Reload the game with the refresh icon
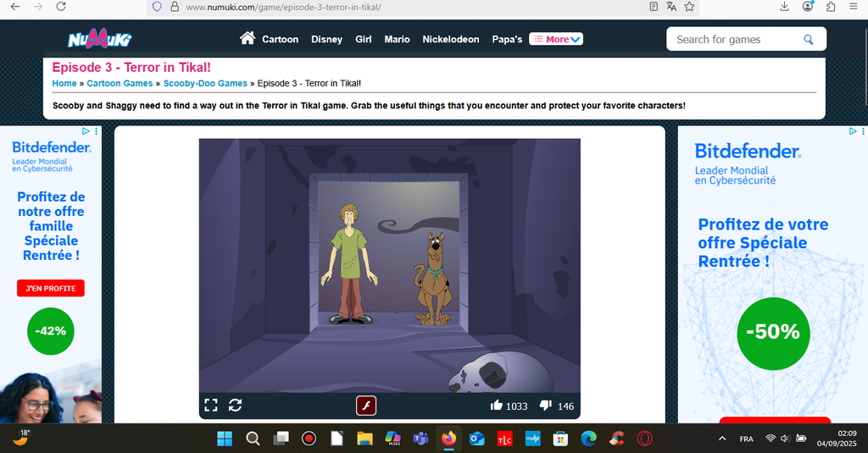This screenshot has height=453, width=868. [236, 406]
